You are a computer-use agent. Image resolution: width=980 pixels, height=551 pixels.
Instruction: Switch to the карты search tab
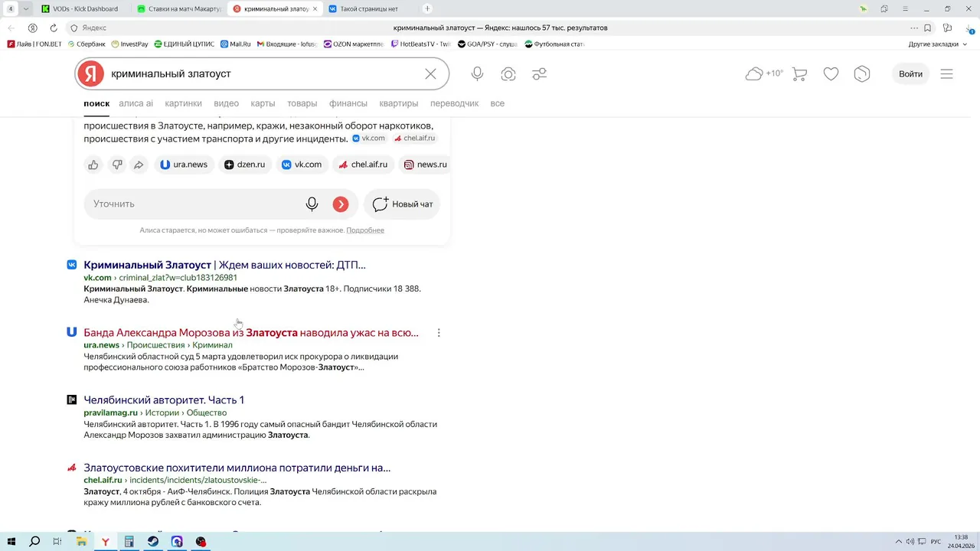coord(263,103)
